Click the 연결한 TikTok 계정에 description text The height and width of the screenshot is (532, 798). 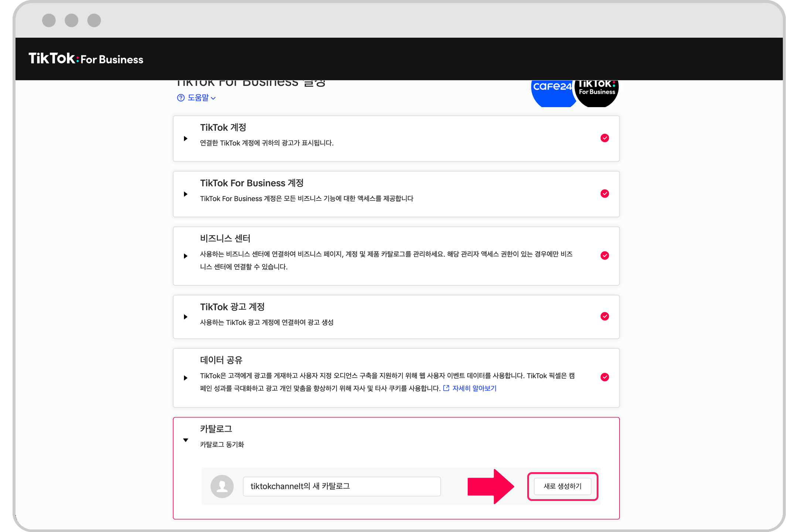tap(267, 143)
